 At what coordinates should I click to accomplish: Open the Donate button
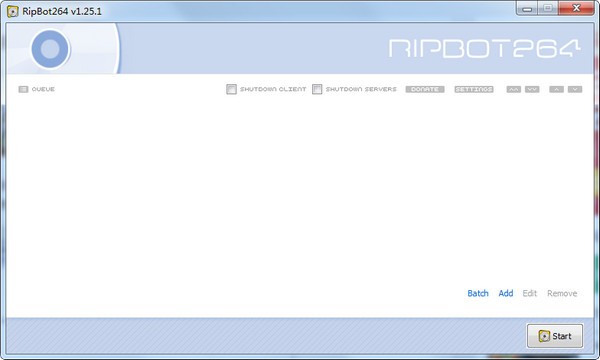pos(425,89)
